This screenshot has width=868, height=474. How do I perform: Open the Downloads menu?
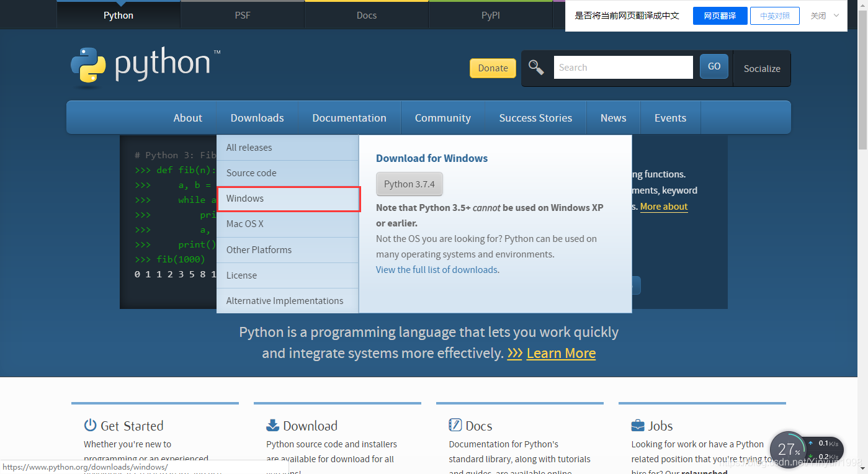point(257,118)
